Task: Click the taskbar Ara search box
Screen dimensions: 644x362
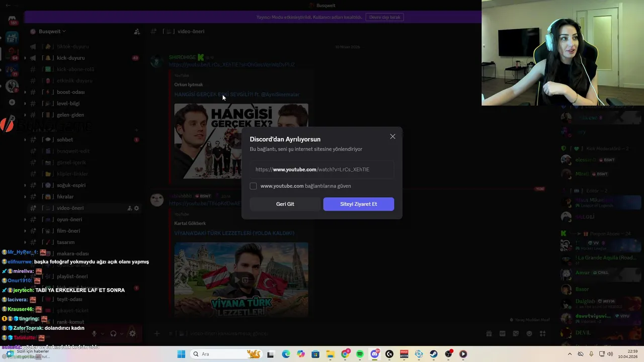Action: [226, 354]
